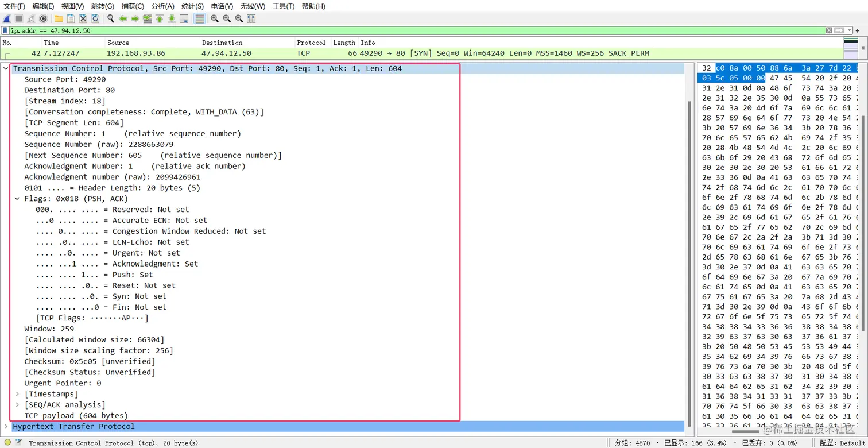Toggle packet list colorization

[x=199, y=18]
